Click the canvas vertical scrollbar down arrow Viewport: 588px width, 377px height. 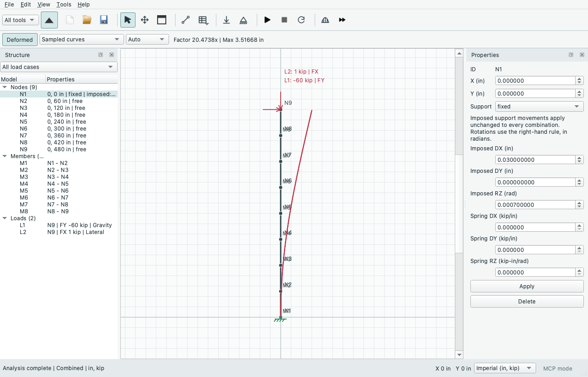[459, 354]
